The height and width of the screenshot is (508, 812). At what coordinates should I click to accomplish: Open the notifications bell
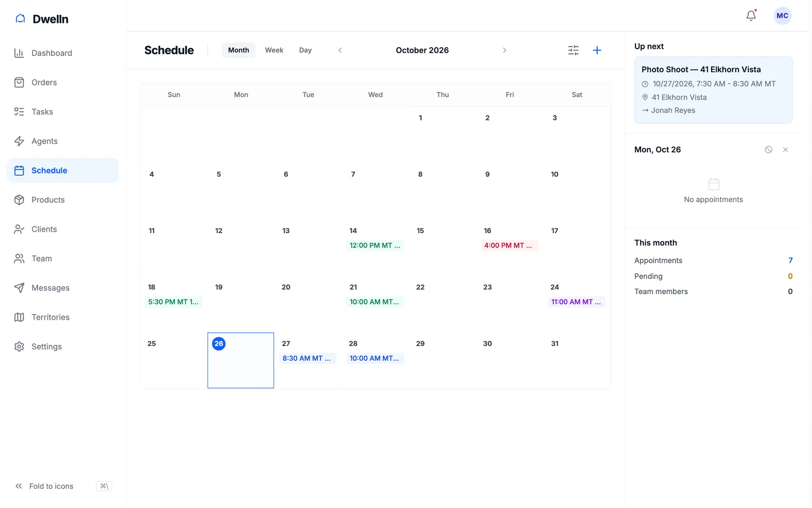tap(751, 16)
